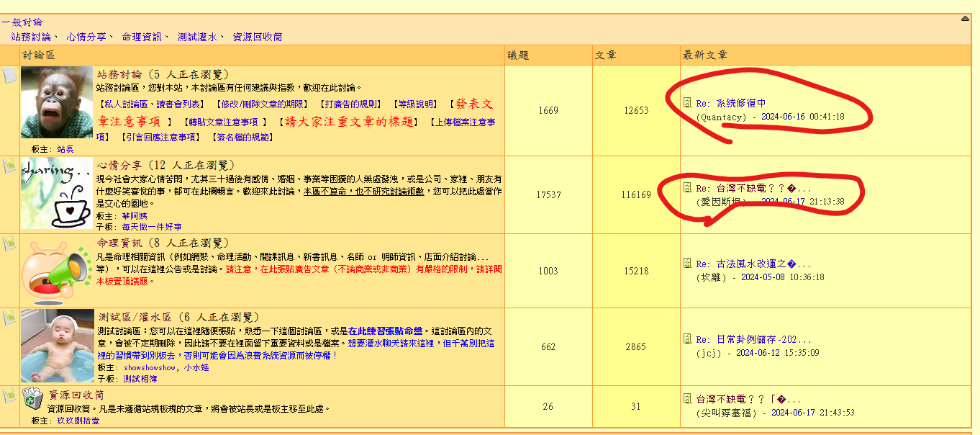Click the recycle bin icon for 資源回收筒
Image resolution: width=980 pixels, height=435 pixels.
coord(33,397)
